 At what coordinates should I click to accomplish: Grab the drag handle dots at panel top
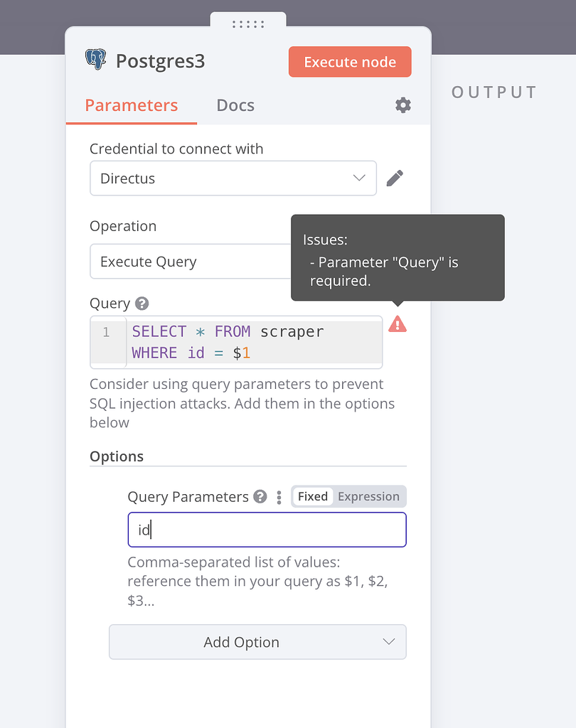(x=248, y=24)
